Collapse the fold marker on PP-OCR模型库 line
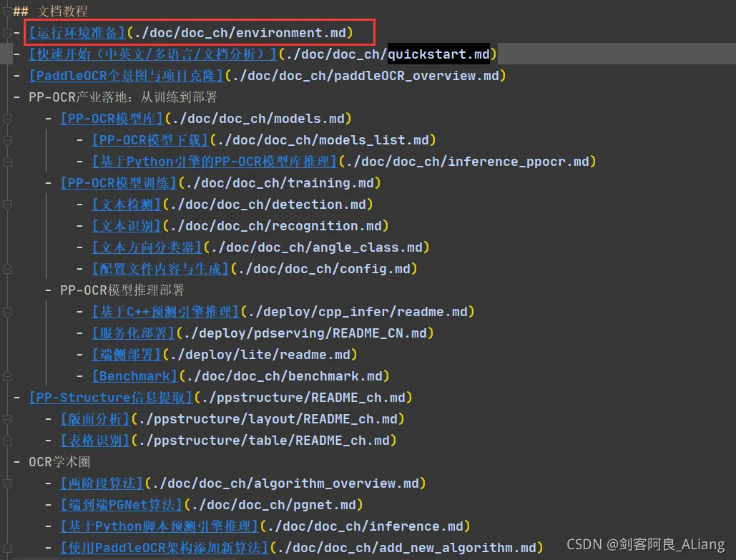This screenshot has height=560, width=736. 7,119
